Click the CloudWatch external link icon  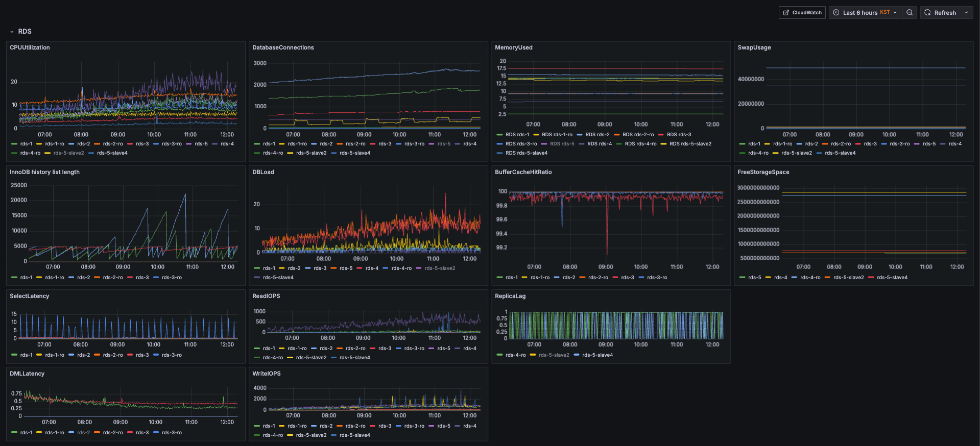coord(786,13)
